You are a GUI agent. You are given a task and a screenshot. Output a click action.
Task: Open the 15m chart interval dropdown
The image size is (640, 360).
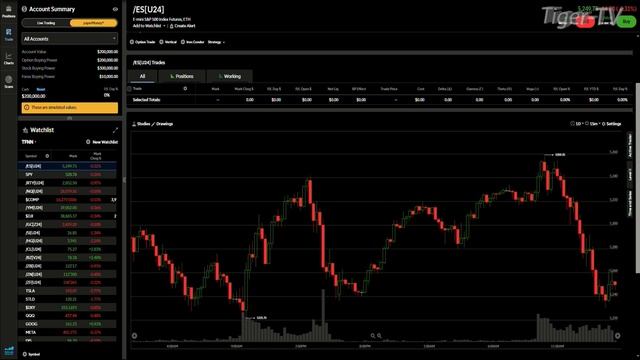(593, 124)
